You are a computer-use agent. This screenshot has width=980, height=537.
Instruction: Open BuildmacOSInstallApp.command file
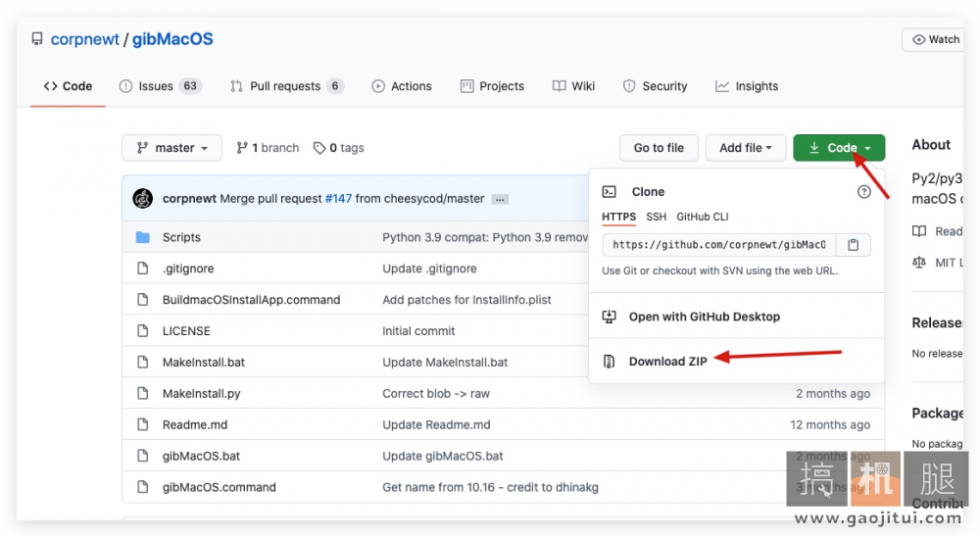coord(251,300)
